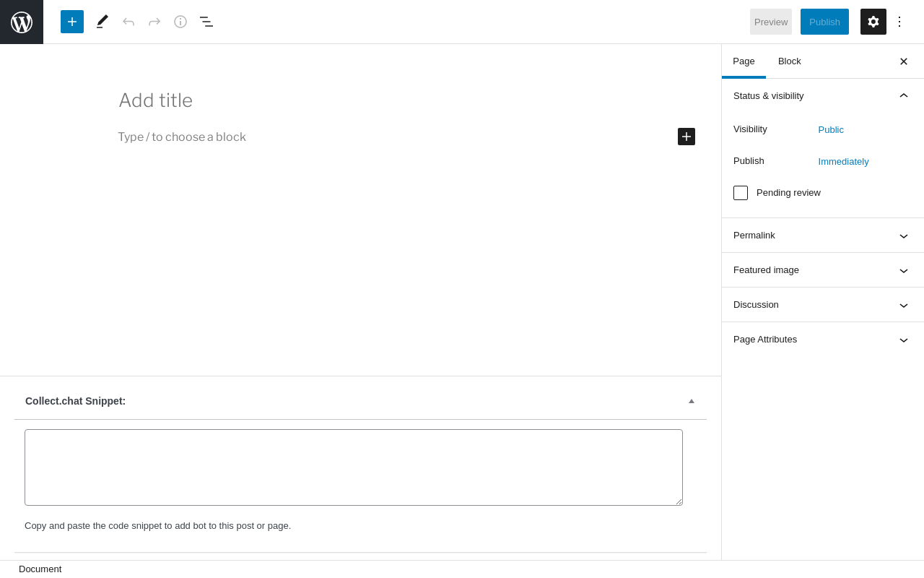
Task: Open the block inserter plus button in toolbar
Action: pyautogui.click(x=72, y=22)
